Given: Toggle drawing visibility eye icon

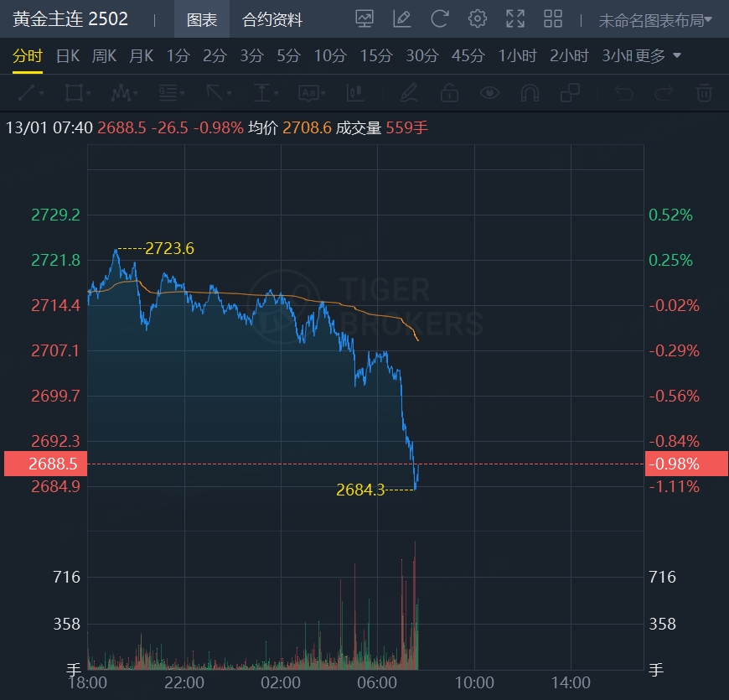Looking at the screenshot, I should tap(489, 92).
